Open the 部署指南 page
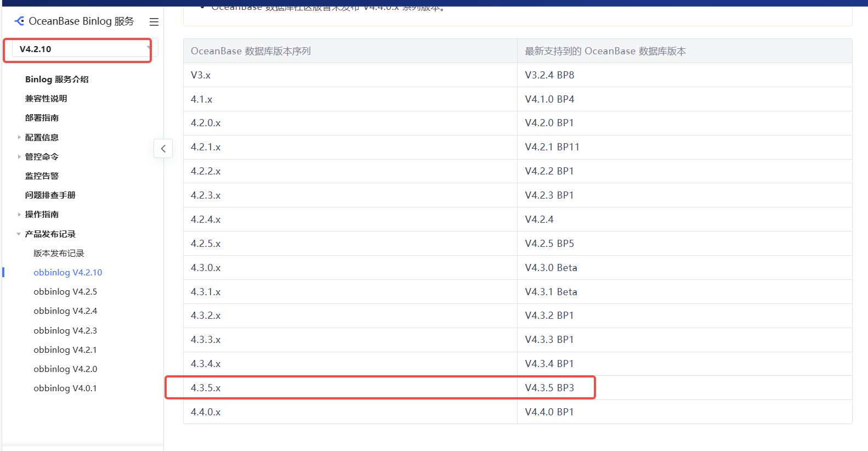 42,118
